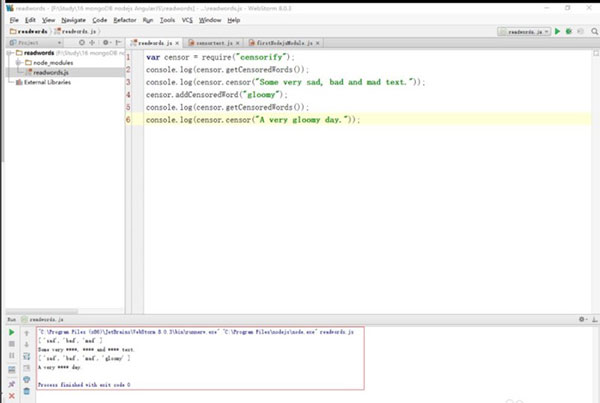This screenshot has height=403, width=600.
Task: Click the green Run button in top toolbar
Action: click(x=557, y=31)
